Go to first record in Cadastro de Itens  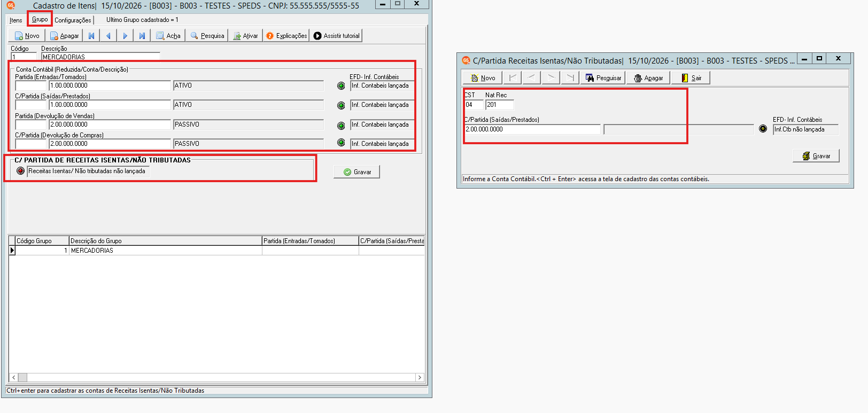91,36
